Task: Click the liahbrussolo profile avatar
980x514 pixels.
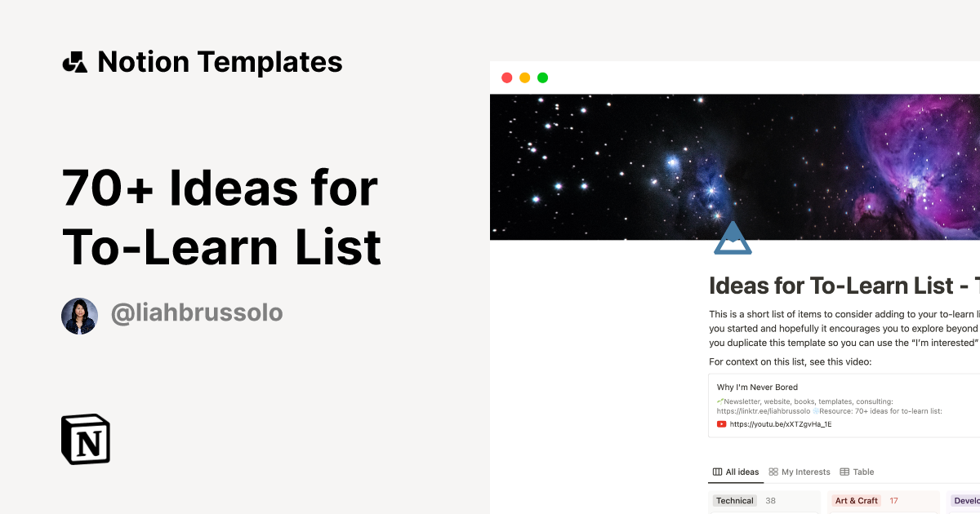Action: 78,315
